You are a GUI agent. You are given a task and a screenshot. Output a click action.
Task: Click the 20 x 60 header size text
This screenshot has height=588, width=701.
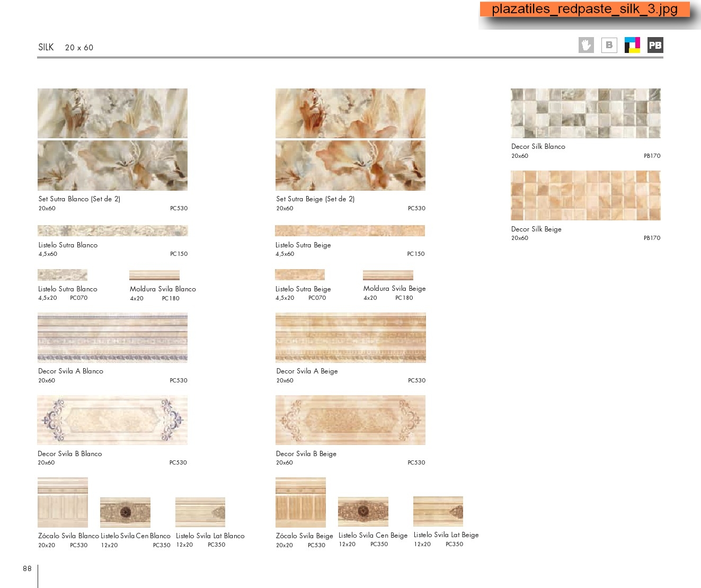pos(79,48)
